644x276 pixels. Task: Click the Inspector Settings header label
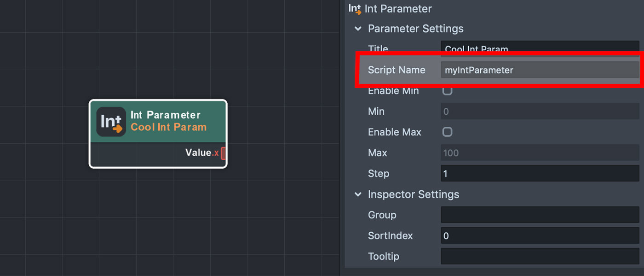coord(413,194)
